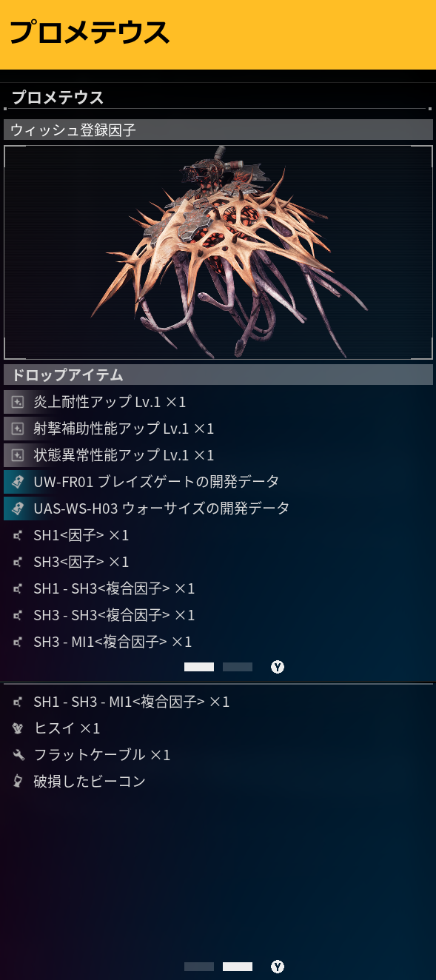Click the Y button icon at the bottom

point(278,967)
